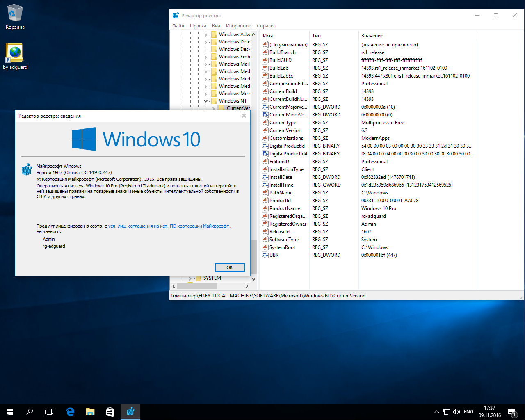This screenshot has height=420, width=525.
Task: Select the BuildGUID string icon
Action: pyautogui.click(x=265, y=60)
